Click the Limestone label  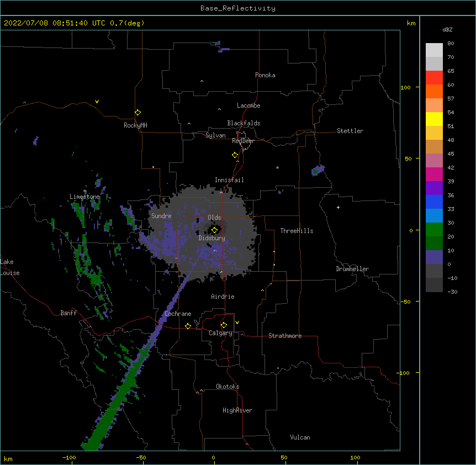coord(84,197)
